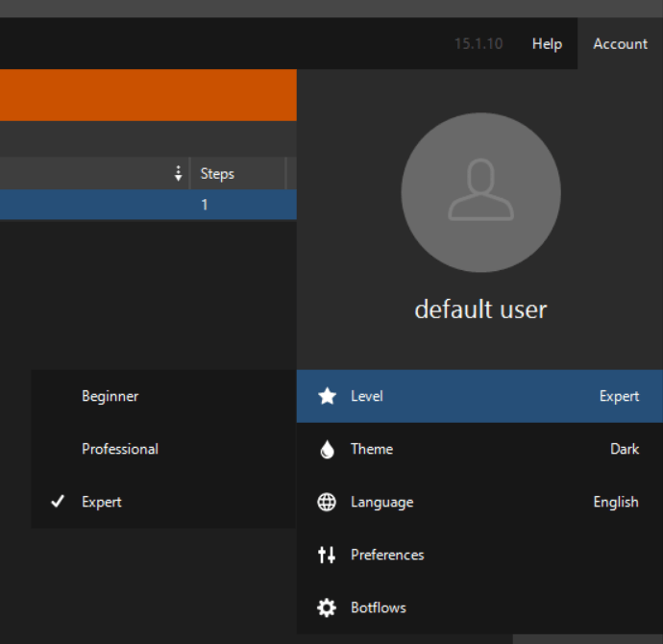Viewport: 663px width, 644px height.
Task: Click the gear icon beside Botflows
Action: point(327,607)
